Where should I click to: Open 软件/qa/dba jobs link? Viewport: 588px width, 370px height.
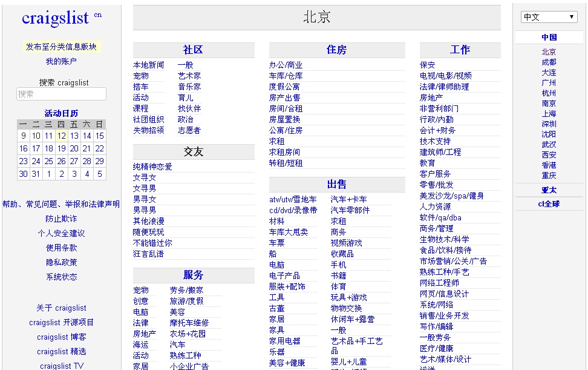pyautogui.click(x=440, y=217)
